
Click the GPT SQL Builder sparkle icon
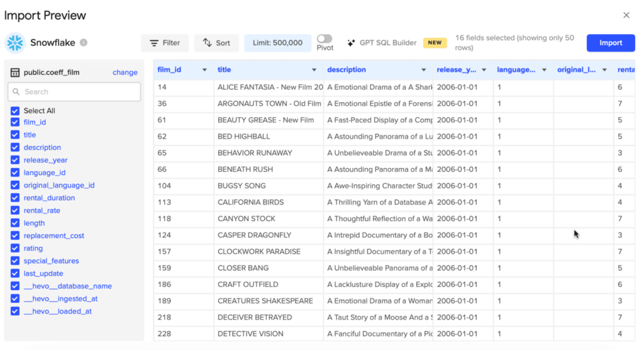click(x=352, y=43)
